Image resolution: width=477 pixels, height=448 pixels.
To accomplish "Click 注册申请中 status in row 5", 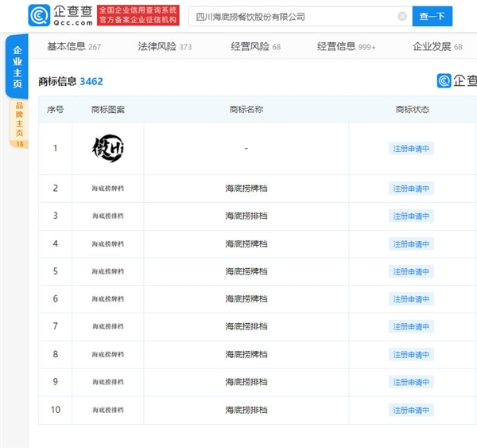I will (x=411, y=271).
